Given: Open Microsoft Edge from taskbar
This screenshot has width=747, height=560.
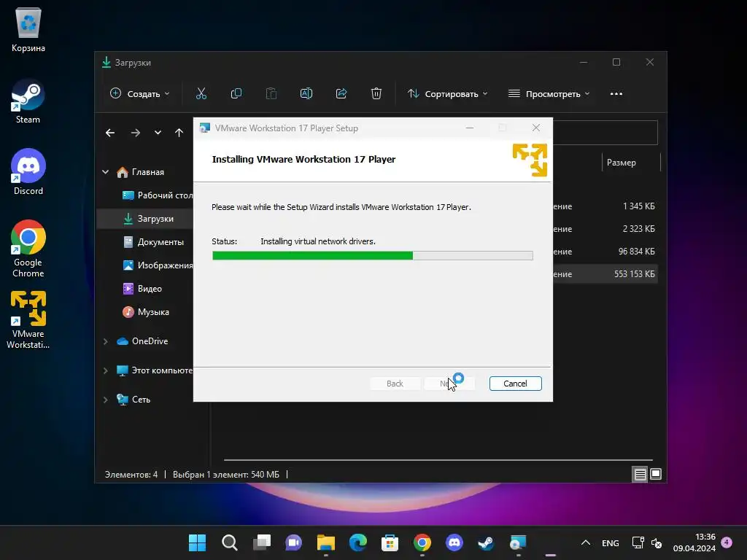Looking at the screenshot, I should 357,542.
